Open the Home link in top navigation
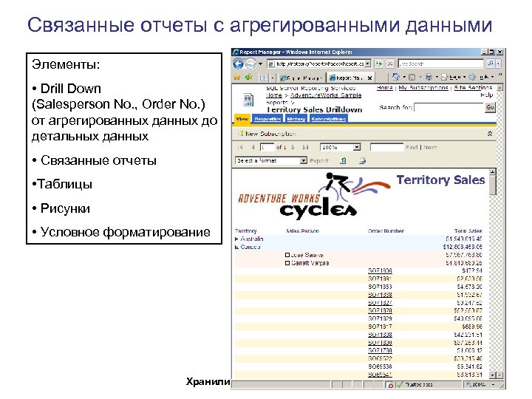Viewport: 532px width, 399px height. 384,87
